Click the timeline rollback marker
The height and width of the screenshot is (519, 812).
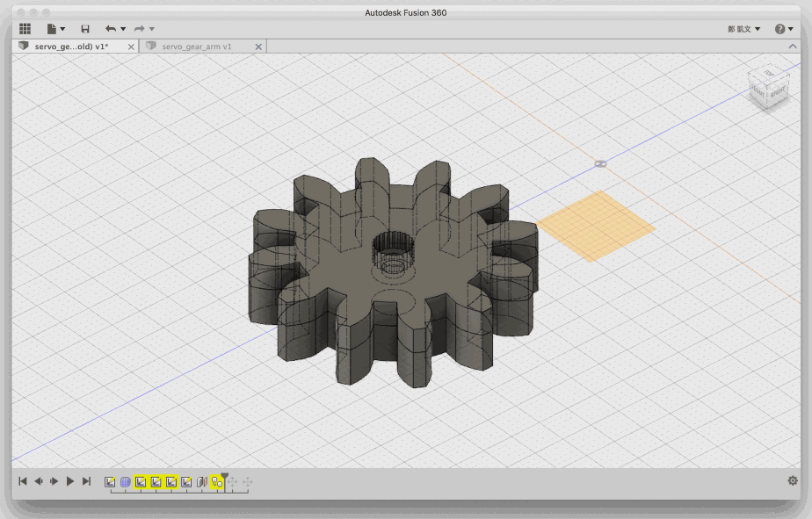[225, 477]
